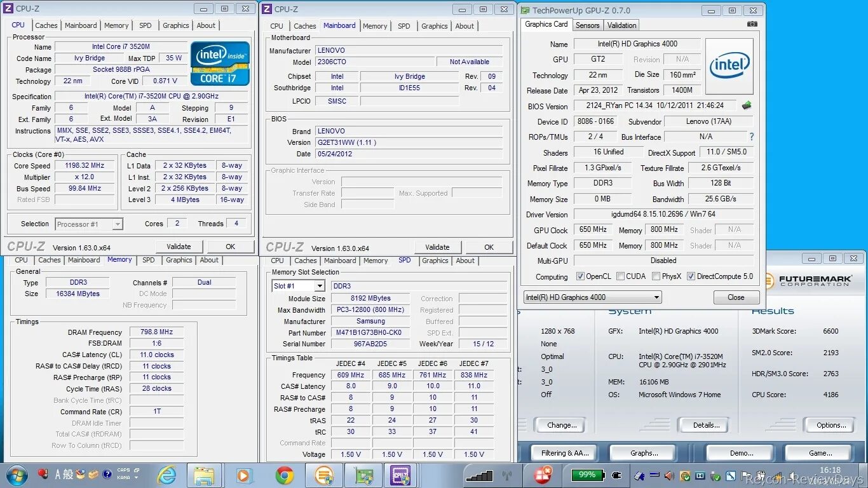Click the Filtering & AA... button
This screenshot has width=868, height=488.
tap(565, 453)
